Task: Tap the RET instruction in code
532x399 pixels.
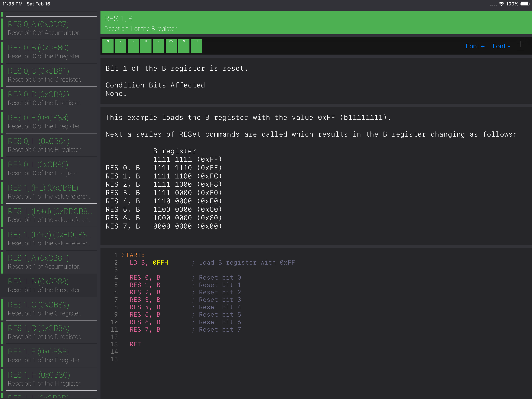Action: (135, 344)
